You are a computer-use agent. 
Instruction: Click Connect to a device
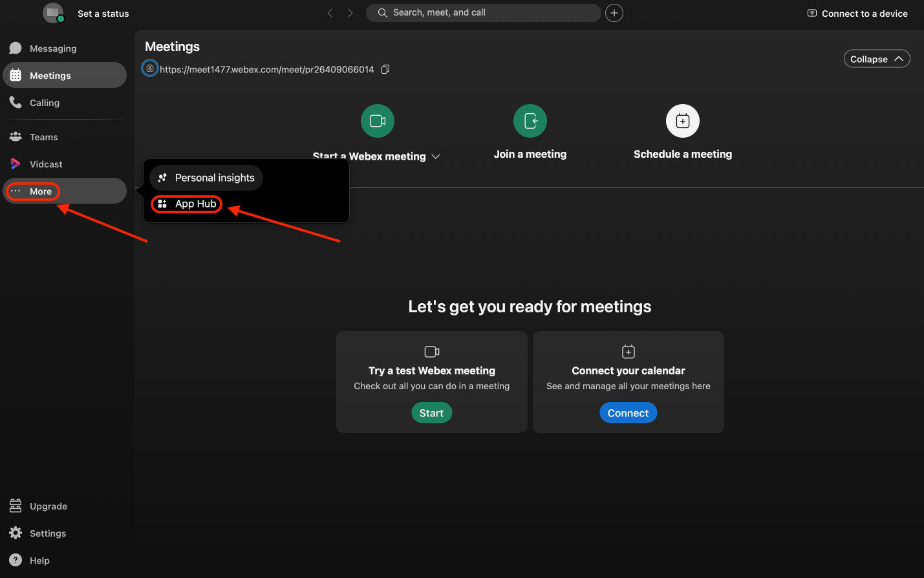tap(857, 14)
